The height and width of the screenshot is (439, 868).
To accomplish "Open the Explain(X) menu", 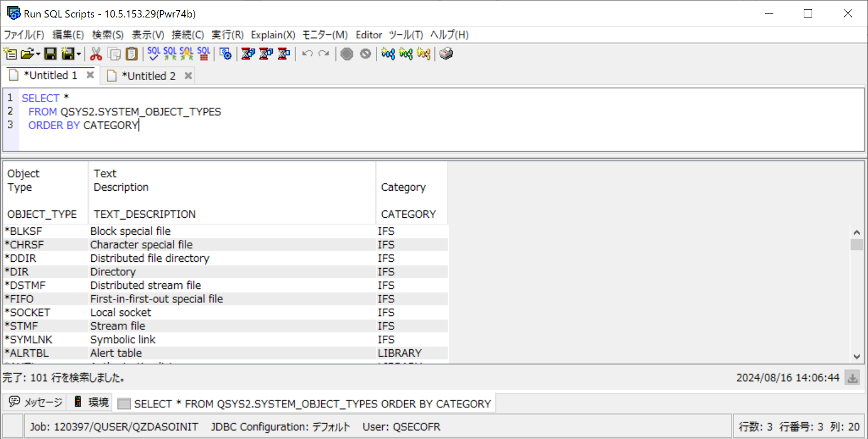I will click(x=273, y=35).
